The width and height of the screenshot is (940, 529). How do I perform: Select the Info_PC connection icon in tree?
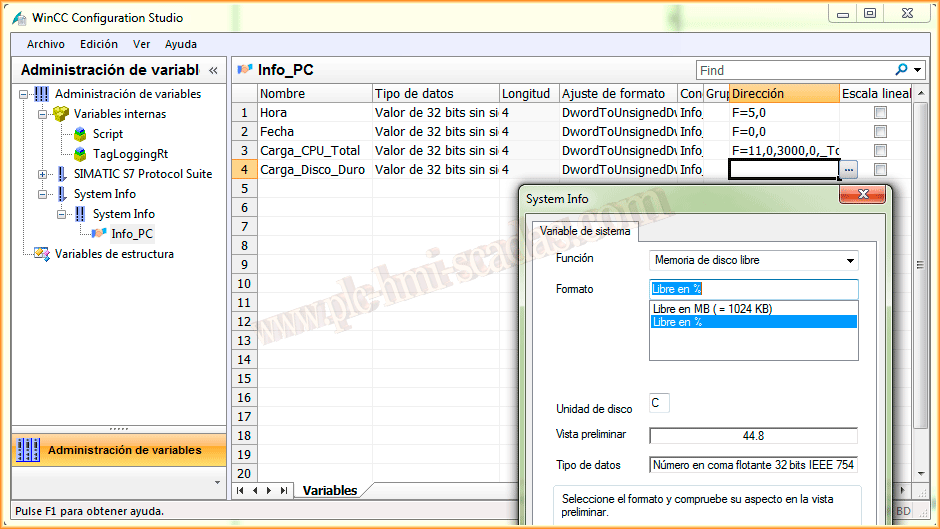(x=99, y=234)
